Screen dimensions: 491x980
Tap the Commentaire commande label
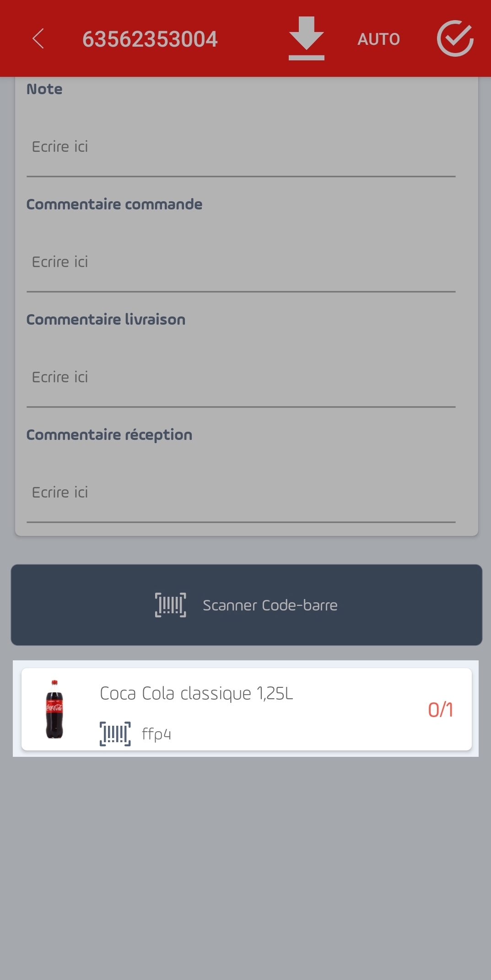[114, 204]
